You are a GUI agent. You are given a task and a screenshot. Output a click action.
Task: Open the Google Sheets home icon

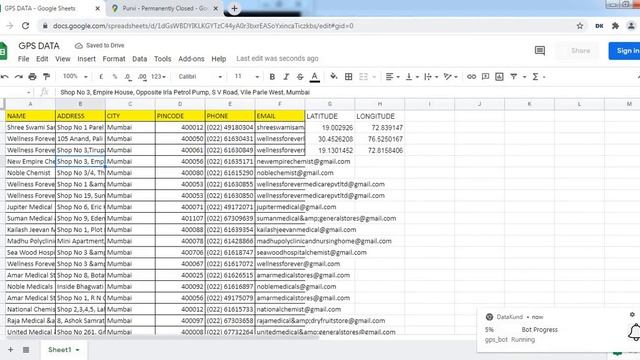click(4, 51)
